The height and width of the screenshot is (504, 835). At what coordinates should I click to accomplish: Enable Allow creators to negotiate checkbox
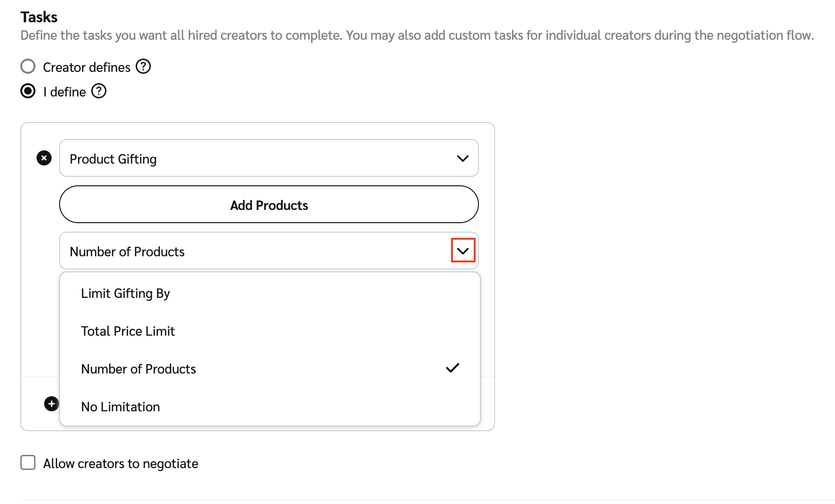[x=28, y=462]
